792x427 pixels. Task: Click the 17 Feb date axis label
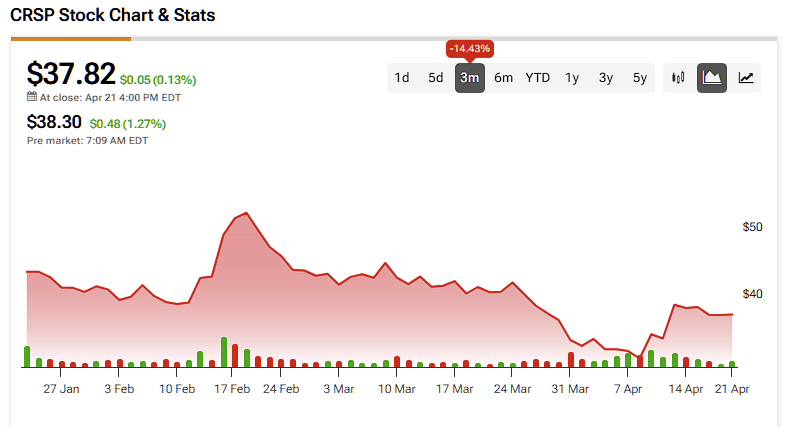232,389
